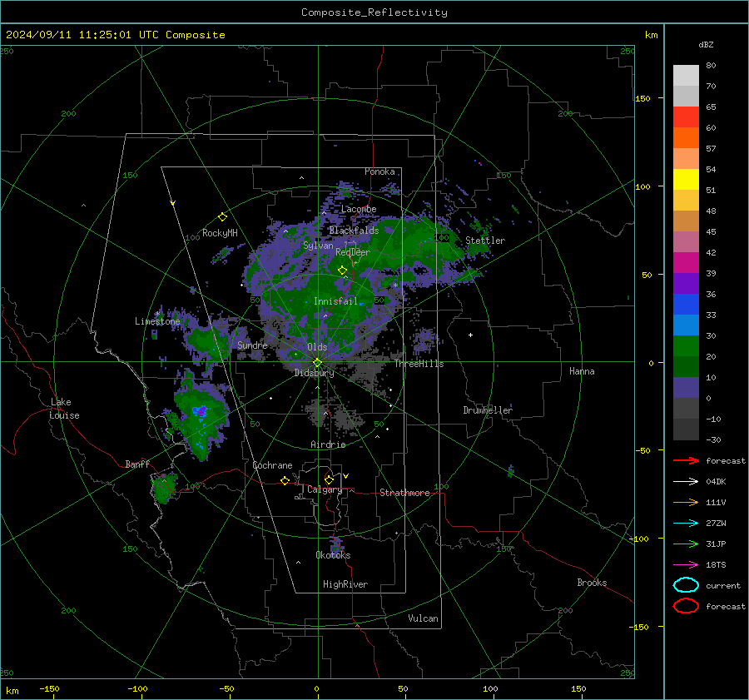This screenshot has height=700, width=749.
Task: Click the cyan 27ZW arrow in legend
Action: (686, 524)
